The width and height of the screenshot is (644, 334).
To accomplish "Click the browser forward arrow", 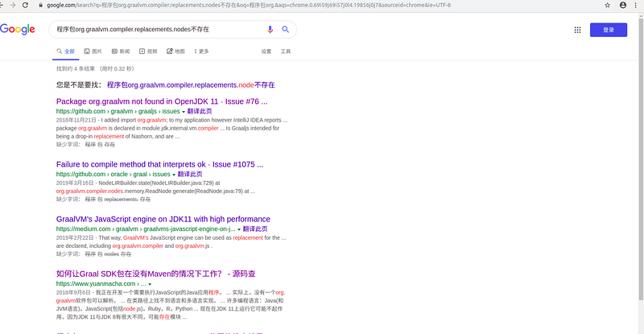I will pyautogui.click(x=13, y=5).
